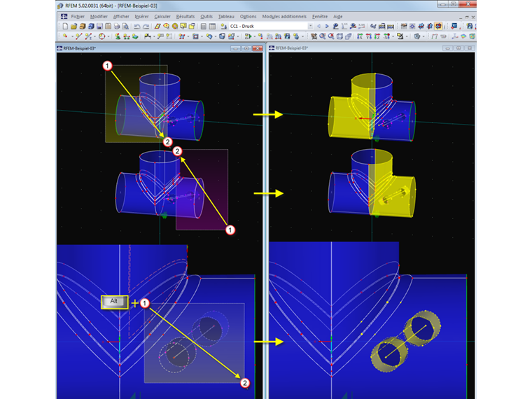Open the Options menu

248,16
